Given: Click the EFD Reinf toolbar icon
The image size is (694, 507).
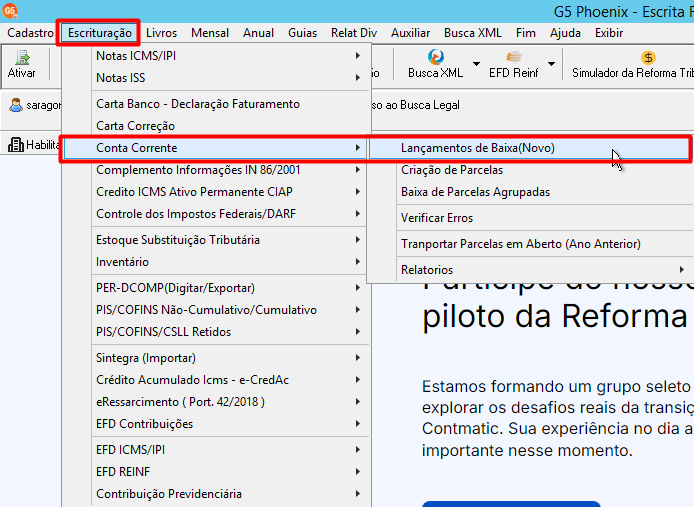Looking at the screenshot, I should click(513, 57).
